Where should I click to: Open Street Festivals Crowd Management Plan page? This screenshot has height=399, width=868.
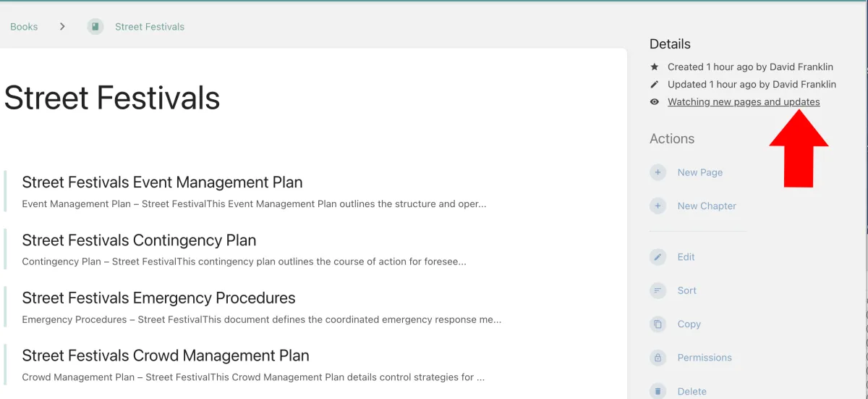[166, 356]
